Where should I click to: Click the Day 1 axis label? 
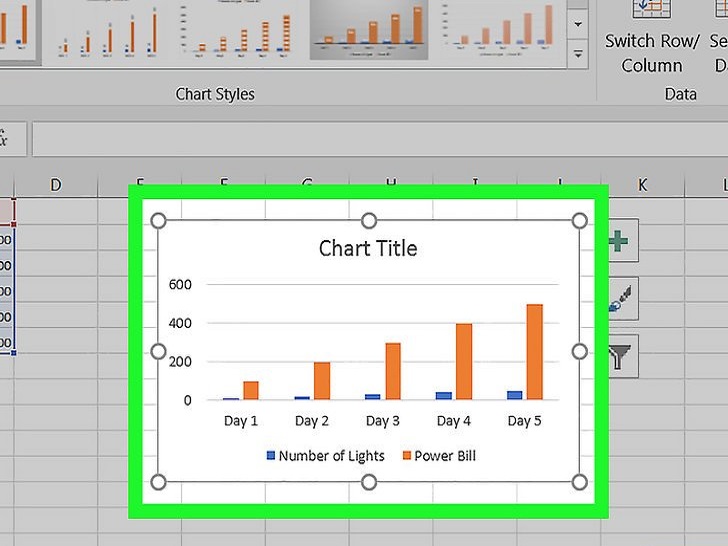(240, 421)
